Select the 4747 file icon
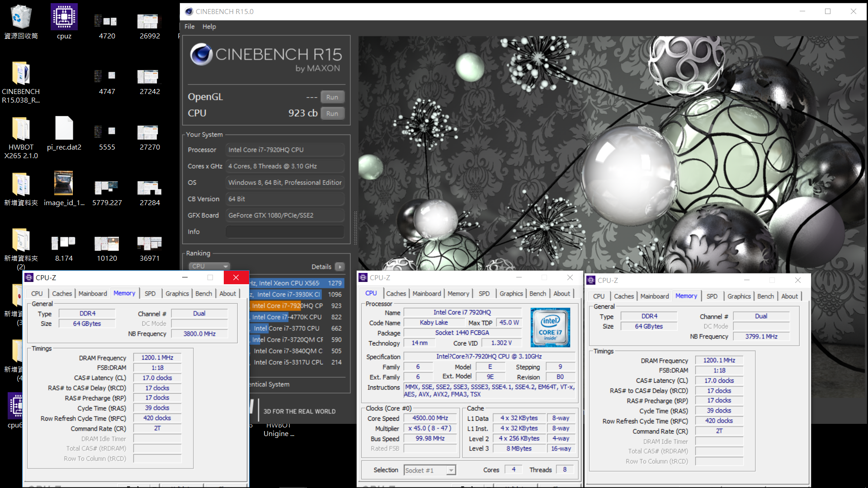The width and height of the screenshot is (868, 488). coord(107,82)
